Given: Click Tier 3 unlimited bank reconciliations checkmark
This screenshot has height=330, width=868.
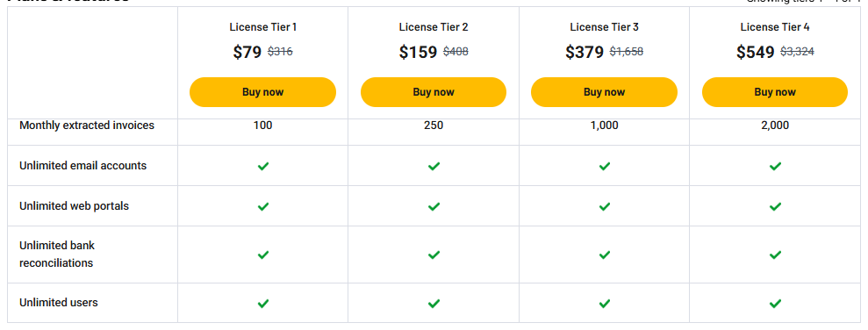Looking at the screenshot, I should (x=605, y=255).
